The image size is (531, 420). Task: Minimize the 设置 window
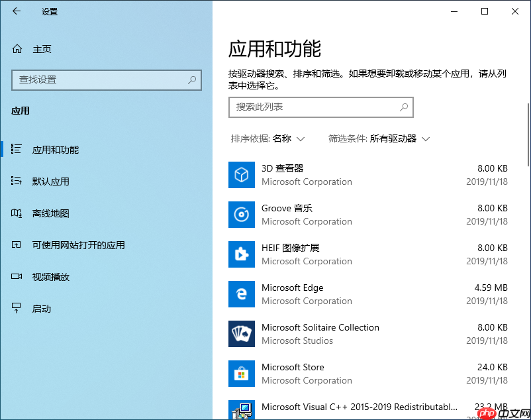point(454,11)
